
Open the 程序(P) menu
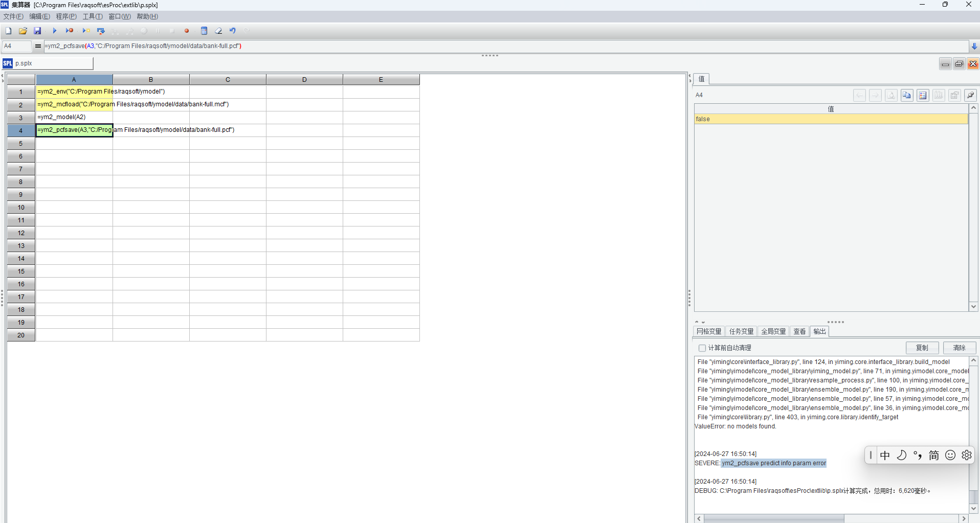coord(66,16)
